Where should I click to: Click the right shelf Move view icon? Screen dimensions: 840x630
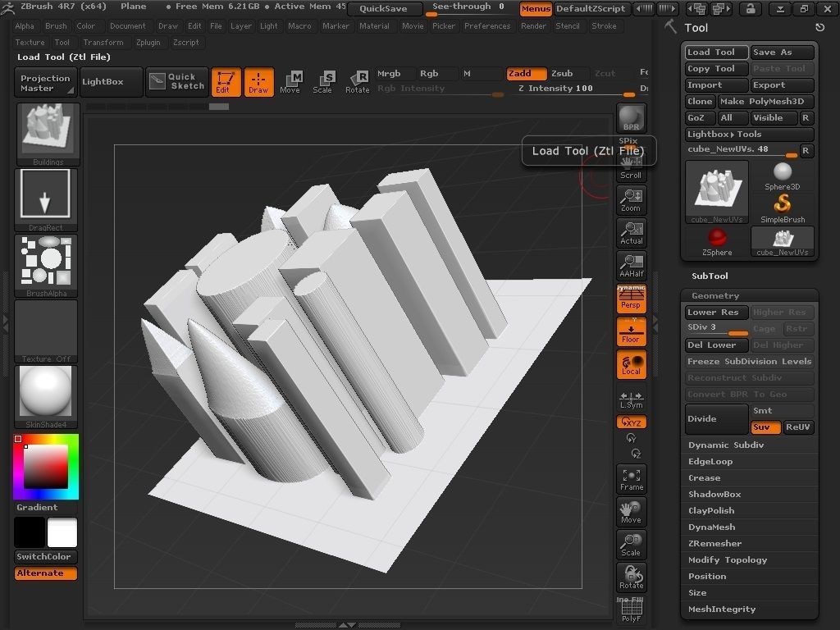click(631, 512)
